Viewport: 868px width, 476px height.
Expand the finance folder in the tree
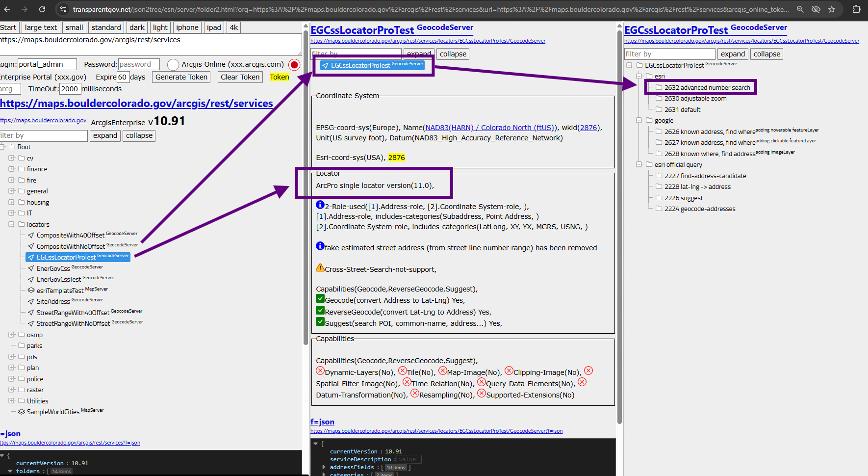click(x=11, y=169)
